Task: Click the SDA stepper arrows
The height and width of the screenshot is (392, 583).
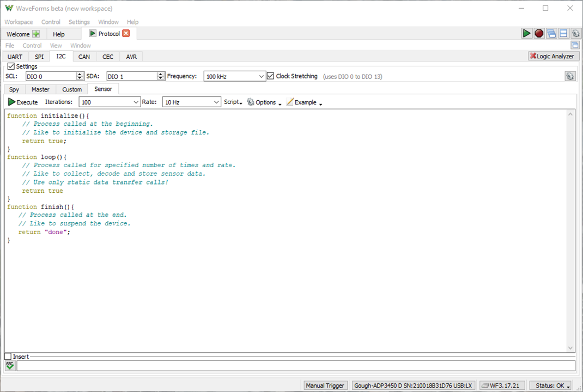Action: [x=161, y=76]
